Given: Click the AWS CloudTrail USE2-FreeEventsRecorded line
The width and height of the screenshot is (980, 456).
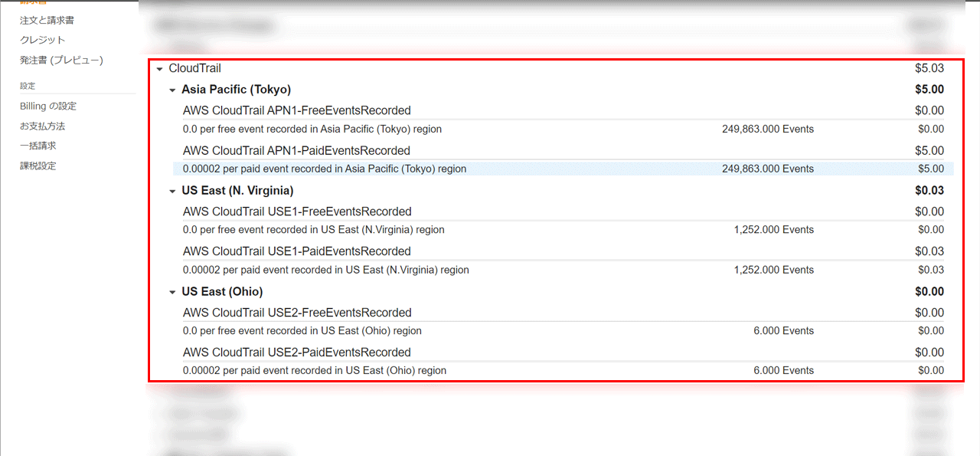Looking at the screenshot, I should pos(297,313).
